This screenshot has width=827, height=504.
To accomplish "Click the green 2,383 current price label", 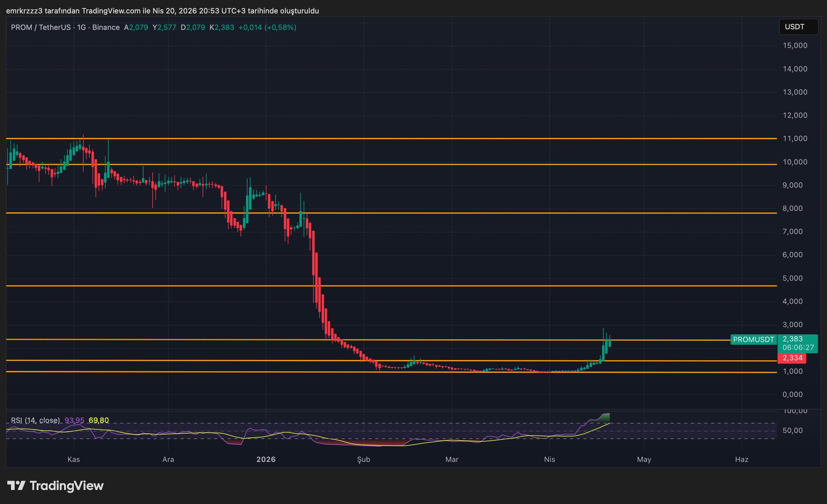I will [x=793, y=339].
